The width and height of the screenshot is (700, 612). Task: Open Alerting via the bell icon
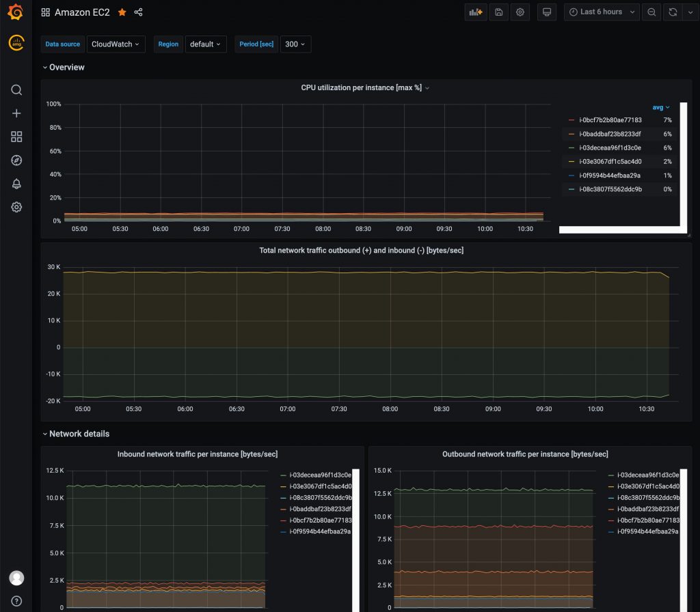point(16,184)
